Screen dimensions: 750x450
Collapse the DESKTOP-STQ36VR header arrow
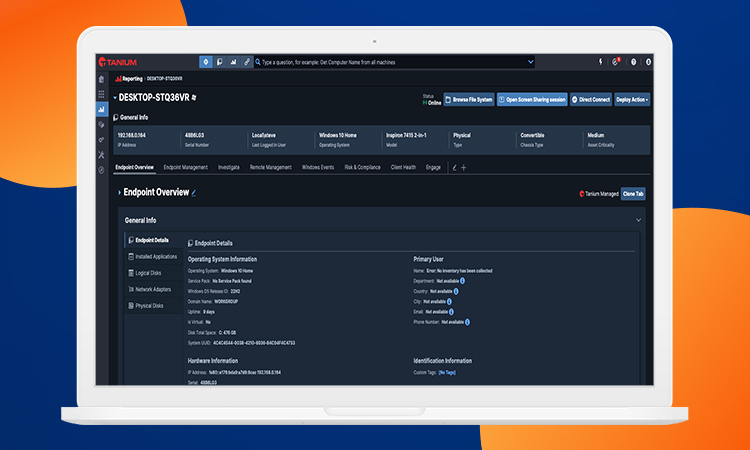coord(115,98)
